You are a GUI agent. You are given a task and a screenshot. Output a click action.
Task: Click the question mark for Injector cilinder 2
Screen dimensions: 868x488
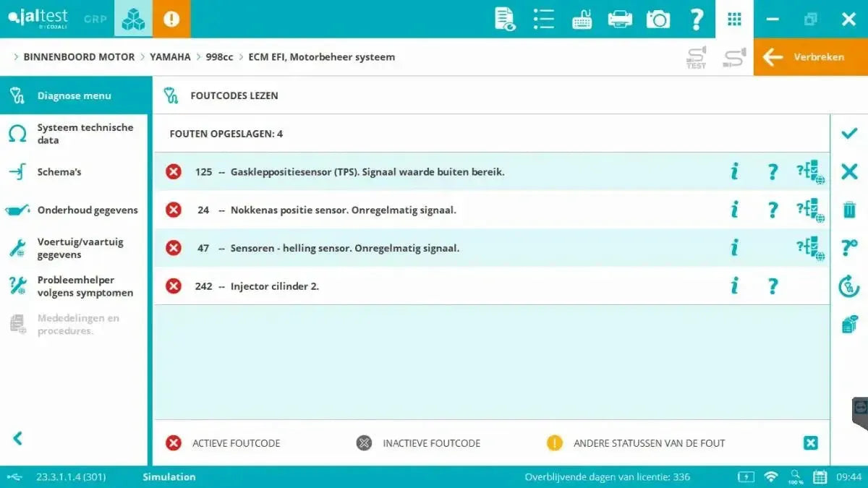[x=773, y=286]
